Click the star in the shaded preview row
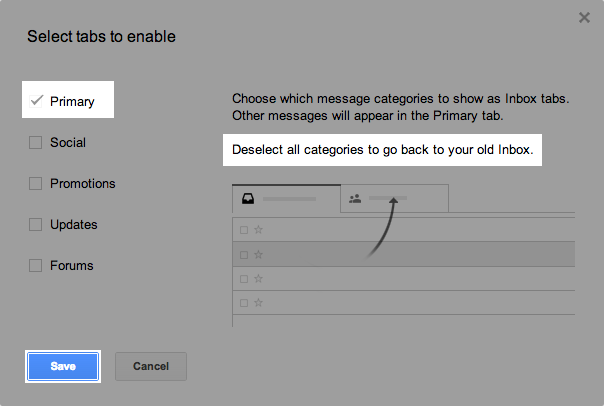Viewport: 604px width, 406px height. (x=258, y=254)
